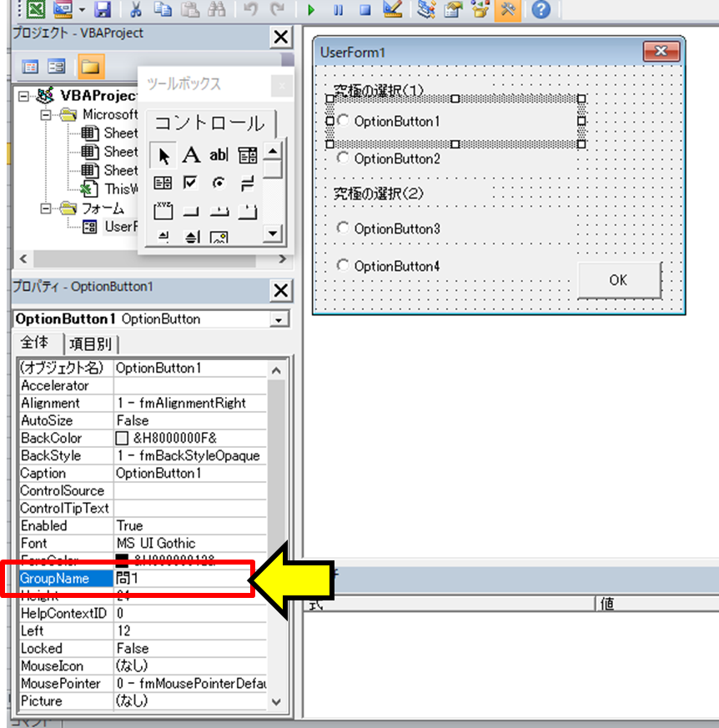Open the dropdown arrow beside Insert UserForm
Image resolution: width=719 pixels, height=728 pixels.
click(x=82, y=9)
